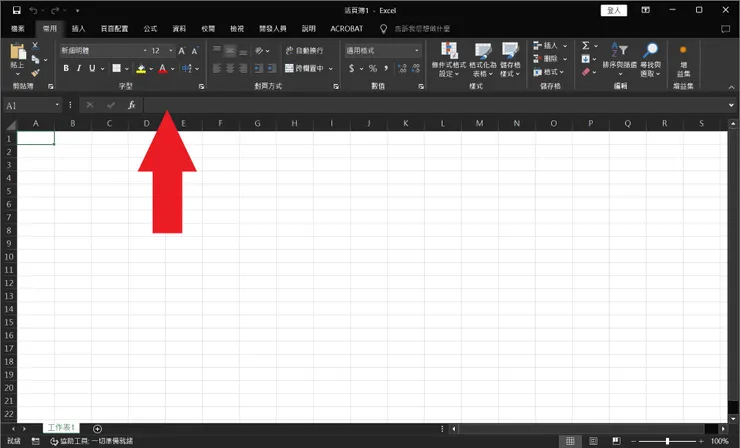Click the top vertical align icon

tap(217, 50)
